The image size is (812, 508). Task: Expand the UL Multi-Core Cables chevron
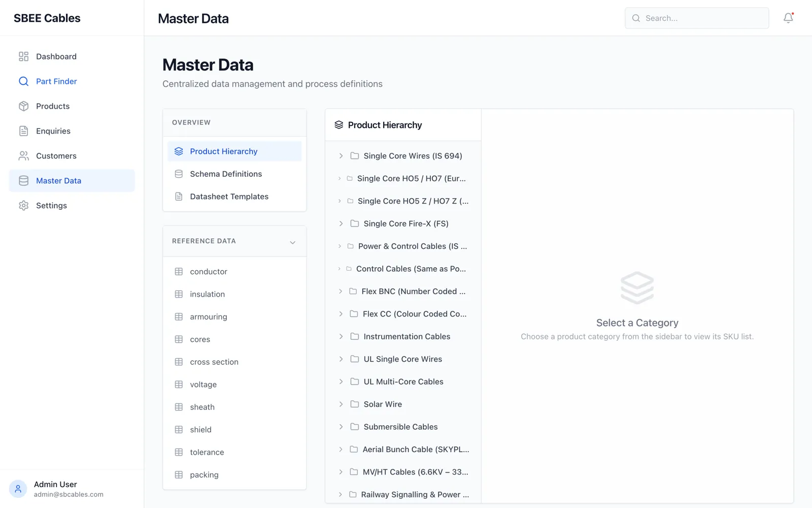click(x=341, y=382)
